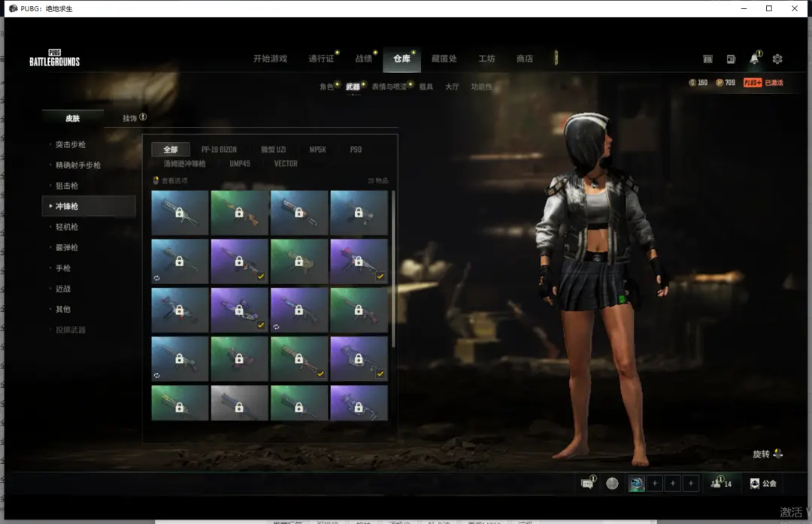Switch to the 表情与喷漆 sub-tab

(x=389, y=86)
